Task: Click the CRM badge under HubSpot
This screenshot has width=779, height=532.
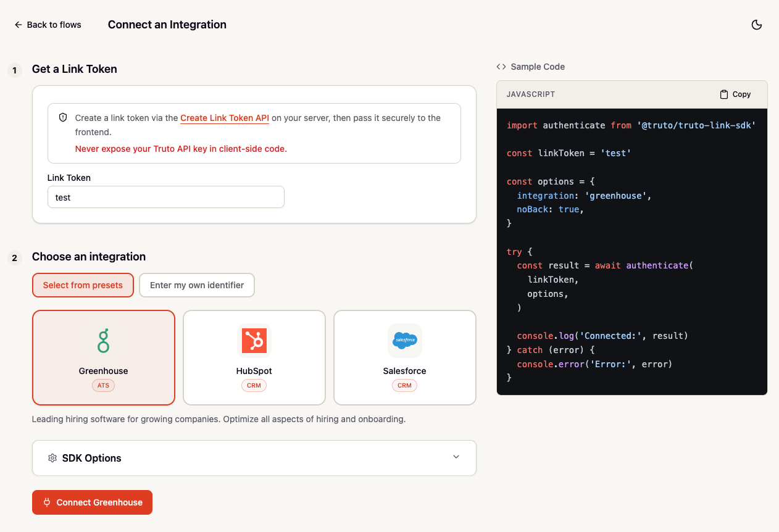Action: (254, 385)
